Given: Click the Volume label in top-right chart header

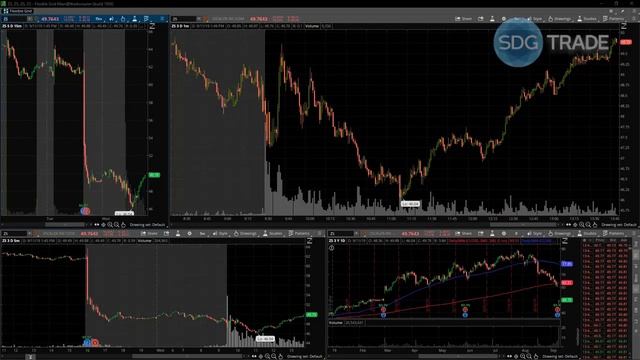Looking at the screenshot, I should point(312,26).
